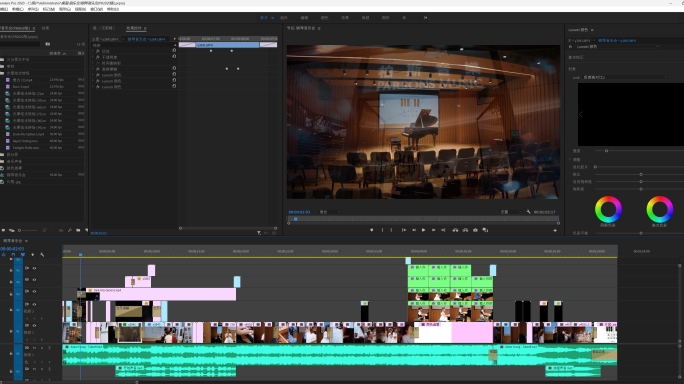The width and height of the screenshot is (684, 384).
Task: Click the timeline playhead timecode
Action: tap(12, 249)
